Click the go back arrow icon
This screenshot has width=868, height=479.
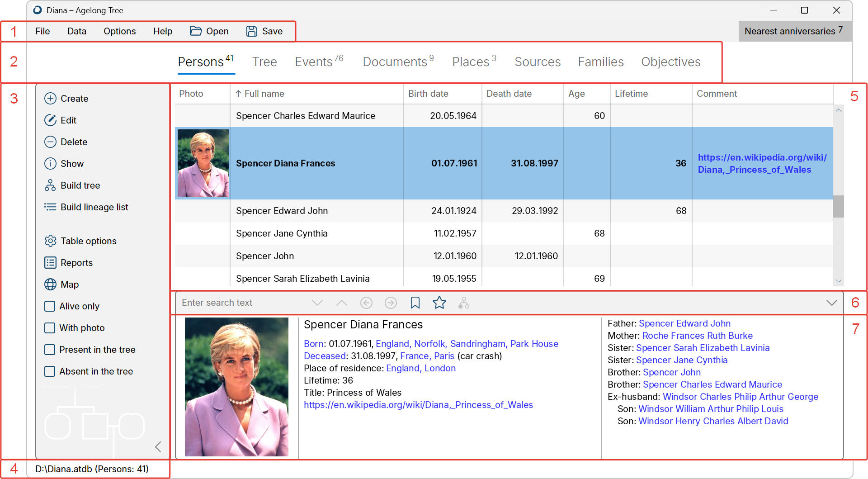click(366, 303)
